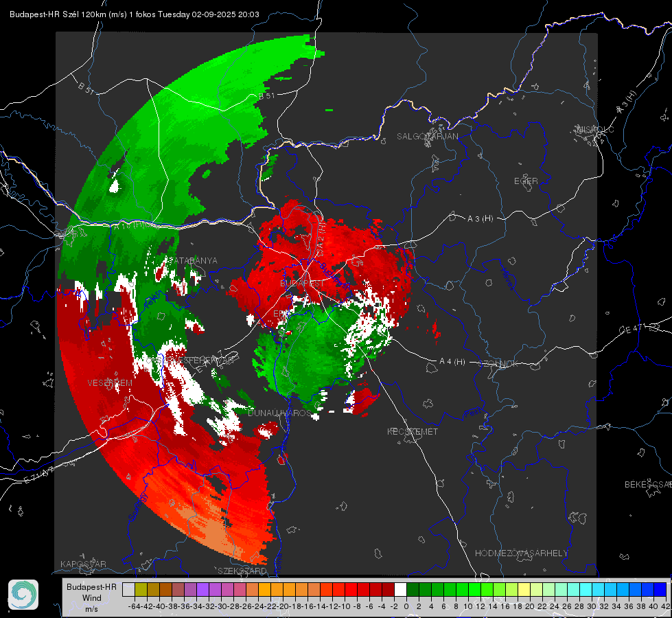672x618 pixels.
Task: Click the A 3 (H) road label near Eger
Action: [x=480, y=219]
